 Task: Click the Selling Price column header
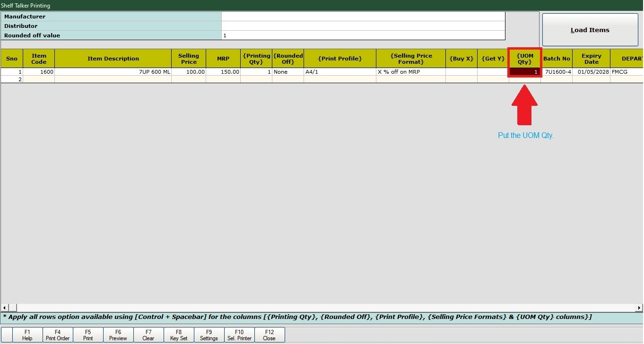[x=189, y=59]
